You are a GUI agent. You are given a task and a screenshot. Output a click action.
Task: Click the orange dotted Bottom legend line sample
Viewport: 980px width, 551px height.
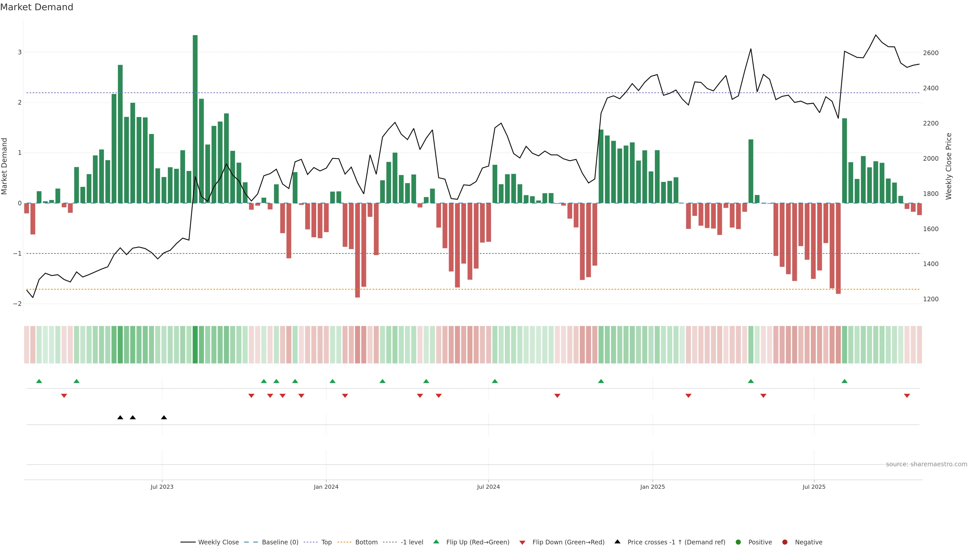345,542
